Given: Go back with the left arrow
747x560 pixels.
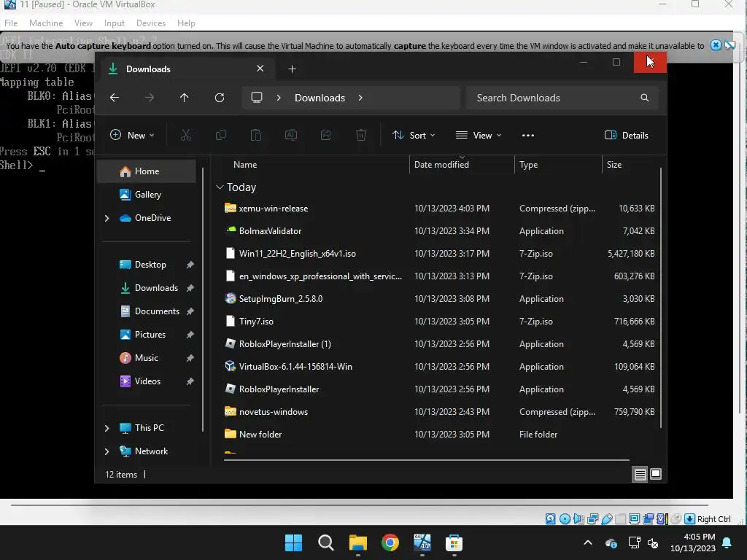Looking at the screenshot, I should pyautogui.click(x=115, y=98).
